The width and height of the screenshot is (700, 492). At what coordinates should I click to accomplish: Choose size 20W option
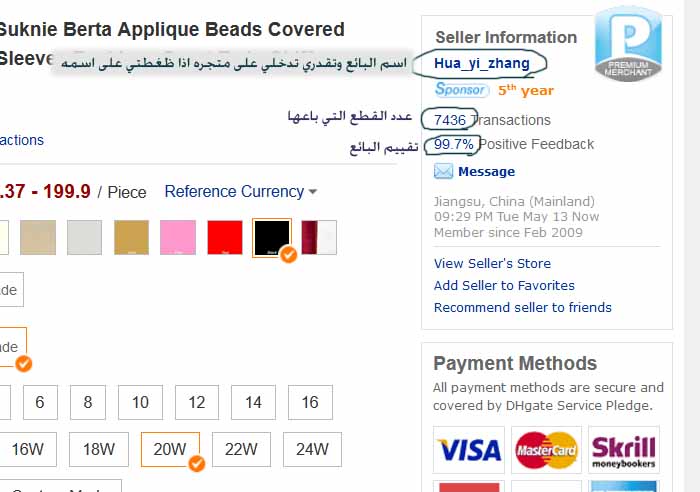[x=170, y=450]
